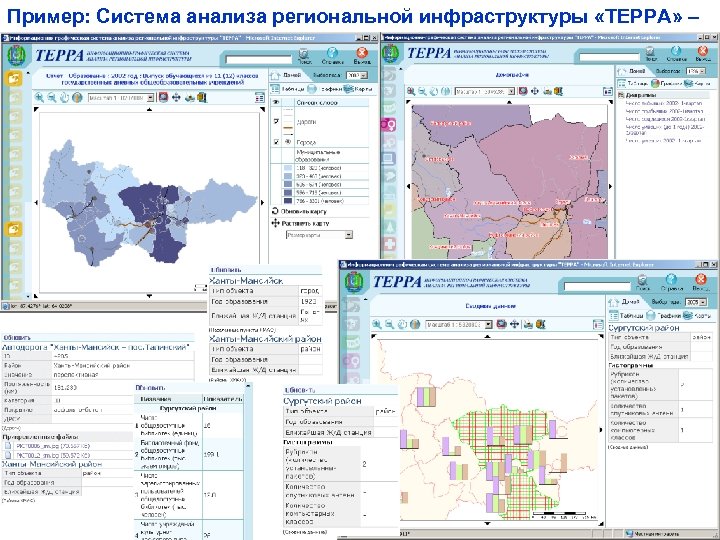Click red cross health icon in top-right sidebar

pyautogui.click(x=389, y=244)
